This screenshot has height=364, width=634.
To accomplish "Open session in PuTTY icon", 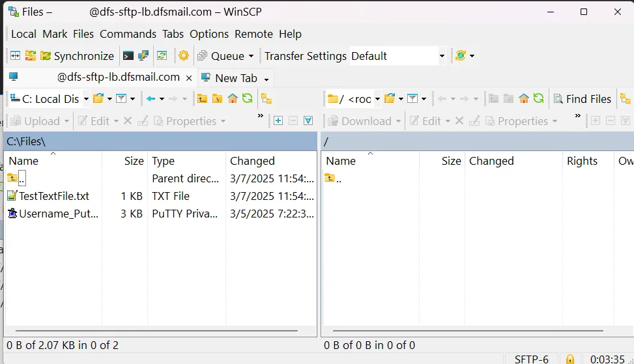I will pyautogui.click(x=143, y=56).
